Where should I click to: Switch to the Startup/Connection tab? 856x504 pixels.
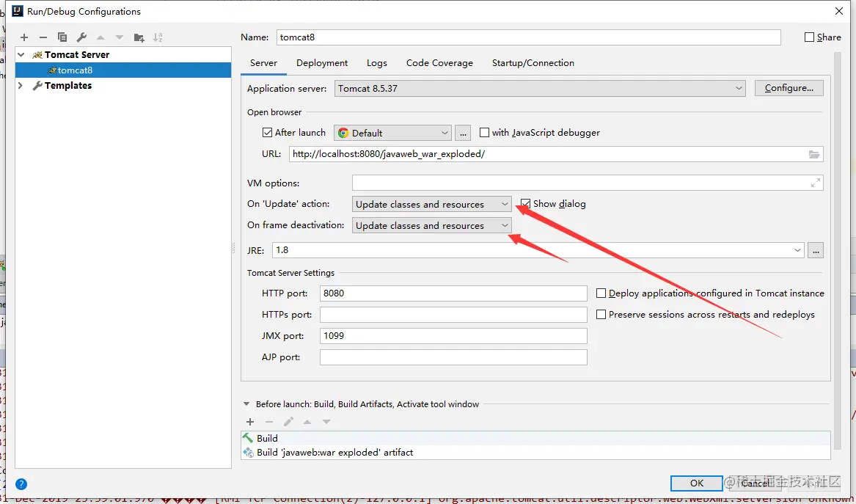pos(533,63)
